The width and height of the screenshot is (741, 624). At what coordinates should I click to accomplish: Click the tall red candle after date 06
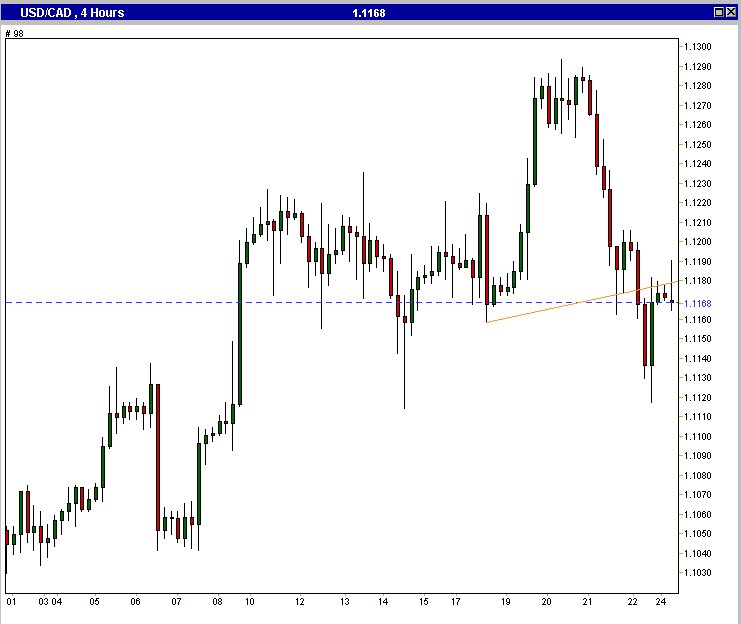158,457
